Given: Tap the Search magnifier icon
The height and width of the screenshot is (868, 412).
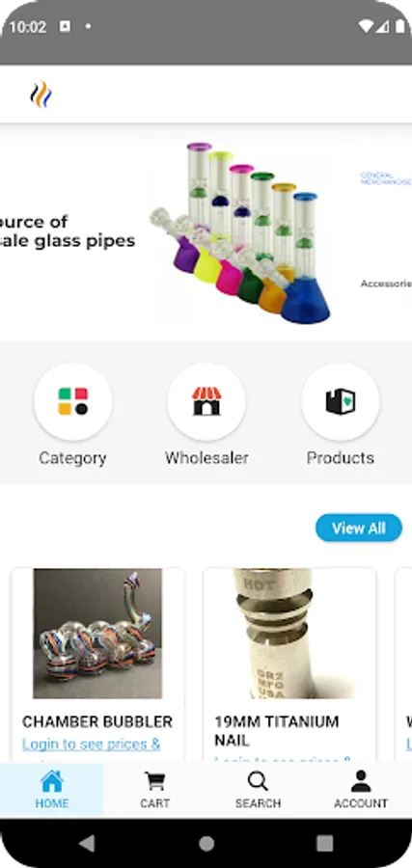Looking at the screenshot, I should click(x=258, y=781).
